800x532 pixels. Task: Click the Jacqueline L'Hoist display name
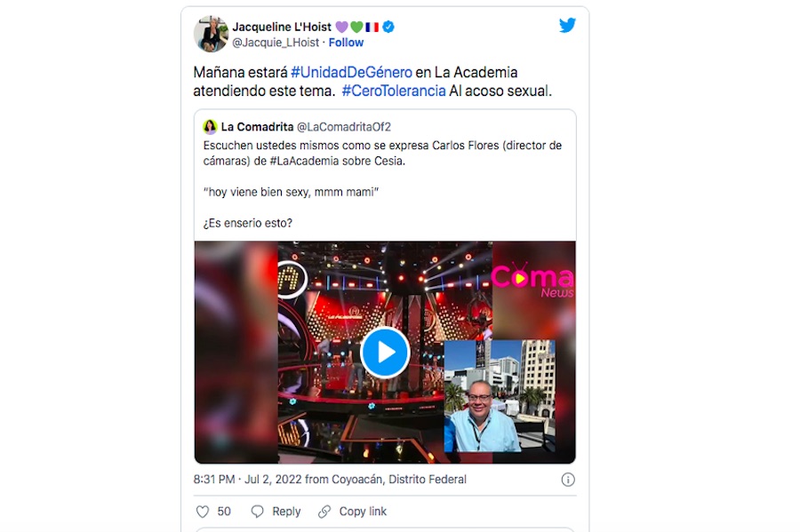pyautogui.click(x=282, y=27)
